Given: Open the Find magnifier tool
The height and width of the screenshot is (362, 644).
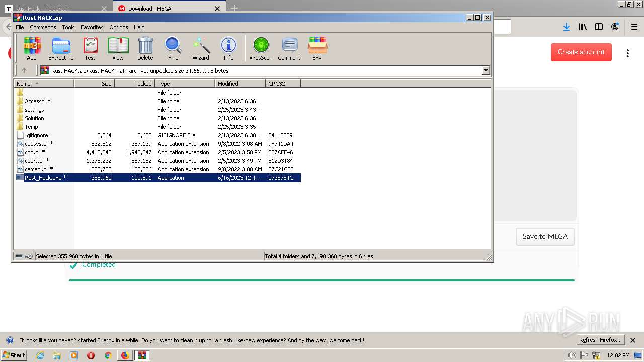Looking at the screenshot, I should (173, 49).
